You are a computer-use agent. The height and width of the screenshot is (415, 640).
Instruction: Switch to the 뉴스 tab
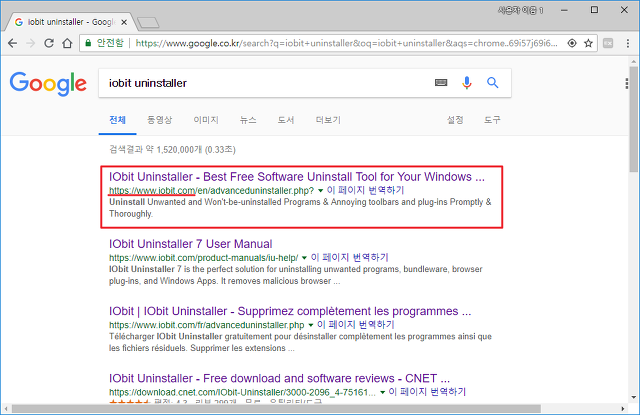(248, 120)
